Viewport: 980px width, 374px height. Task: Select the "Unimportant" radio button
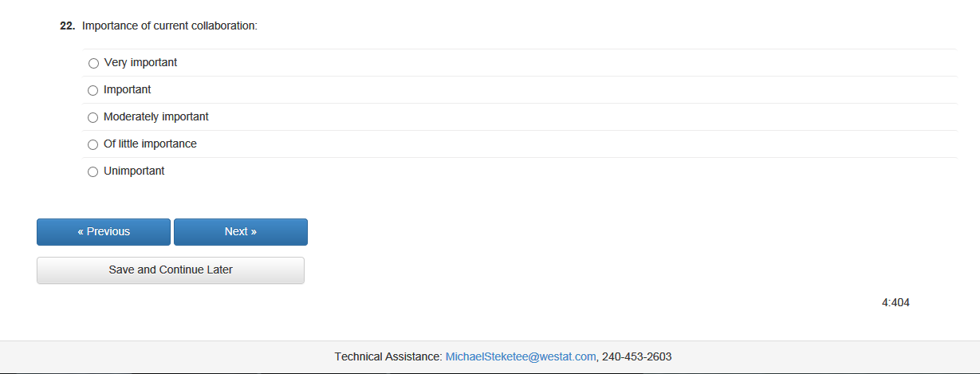pos(93,171)
